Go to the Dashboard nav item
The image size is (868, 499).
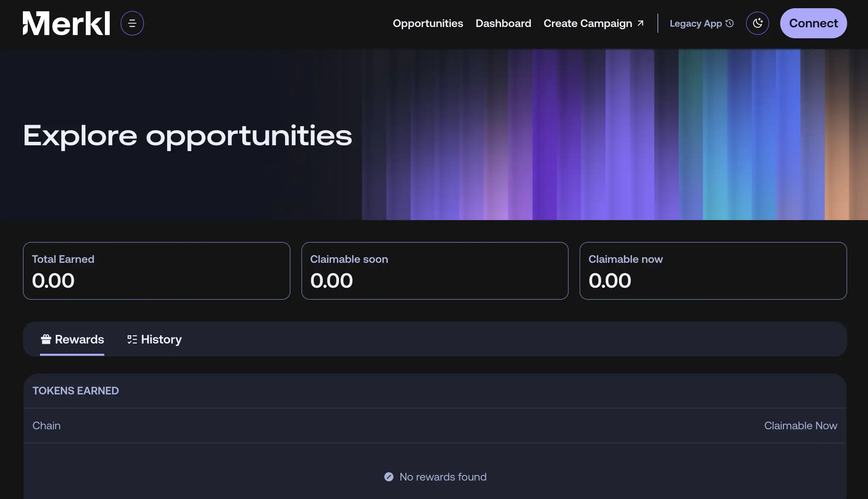click(503, 23)
